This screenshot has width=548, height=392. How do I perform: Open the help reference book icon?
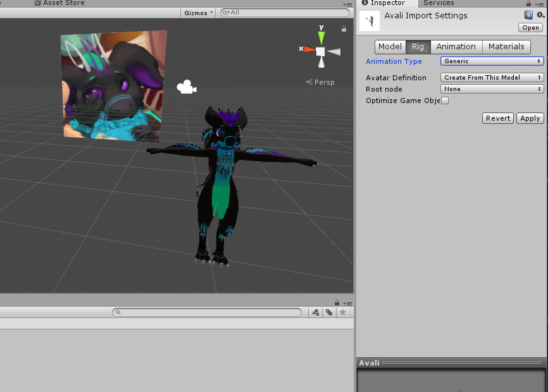pyautogui.click(x=528, y=15)
